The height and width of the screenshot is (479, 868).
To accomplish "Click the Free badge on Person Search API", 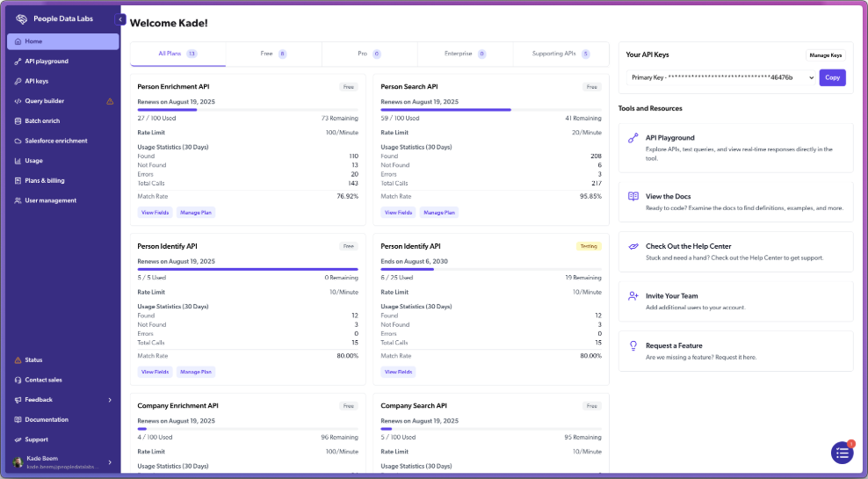I will click(x=592, y=87).
